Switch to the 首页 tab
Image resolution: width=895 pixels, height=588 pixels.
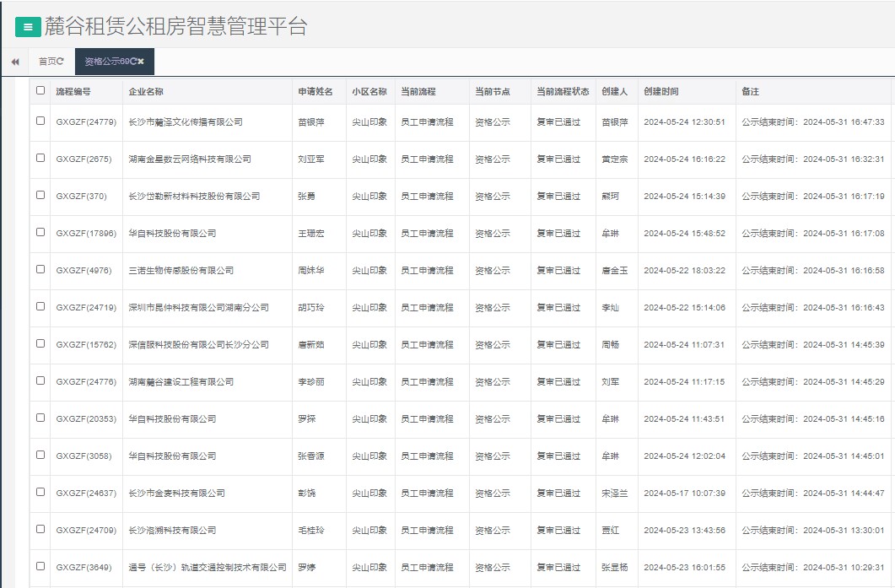pos(49,61)
